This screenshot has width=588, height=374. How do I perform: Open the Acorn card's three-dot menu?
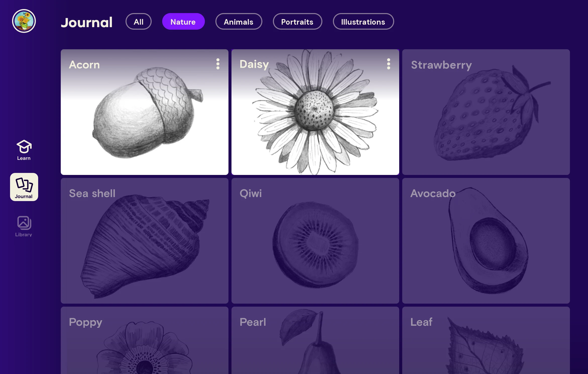click(x=218, y=64)
